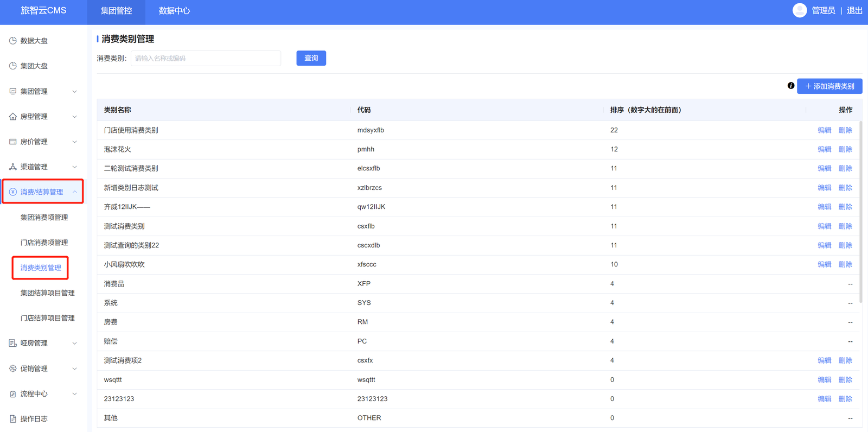Expand the 房型管理 menu chevron
868x432 pixels.
75,116
